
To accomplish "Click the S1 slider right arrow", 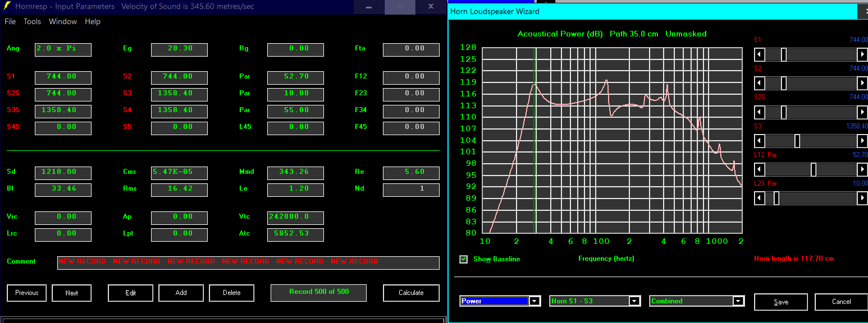I will pos(862,54).
